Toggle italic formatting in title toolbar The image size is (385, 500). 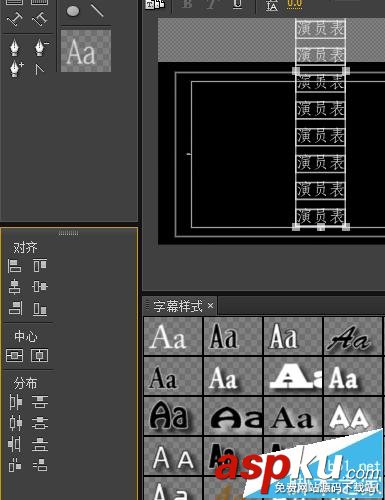211,4
